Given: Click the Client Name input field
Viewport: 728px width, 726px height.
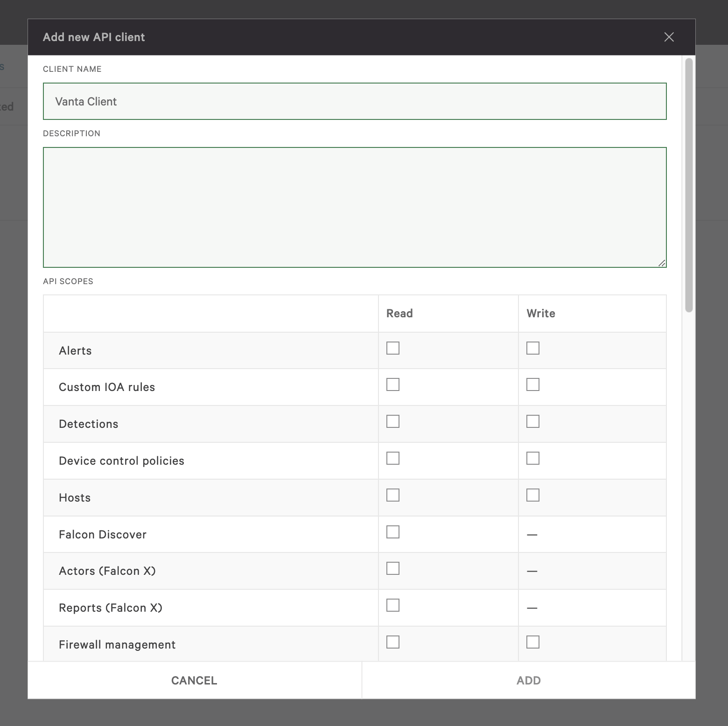Looking at the screenshot, I should [x=355, y=101].
